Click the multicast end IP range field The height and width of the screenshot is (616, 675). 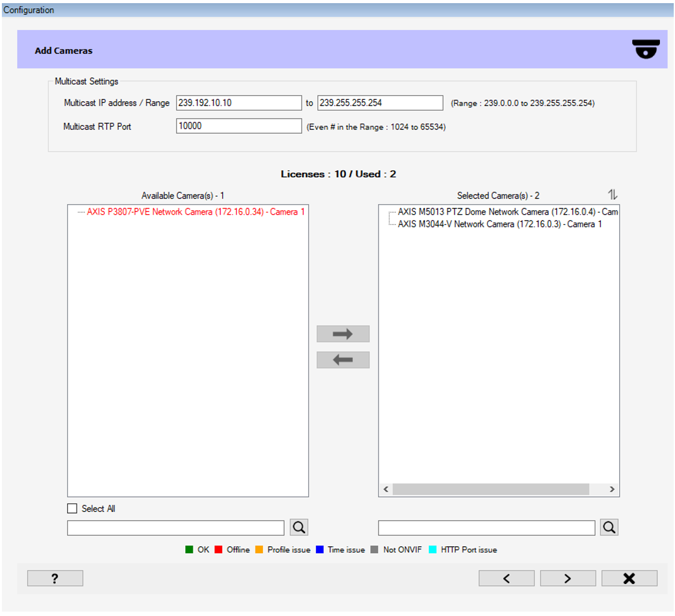point(380,103)
